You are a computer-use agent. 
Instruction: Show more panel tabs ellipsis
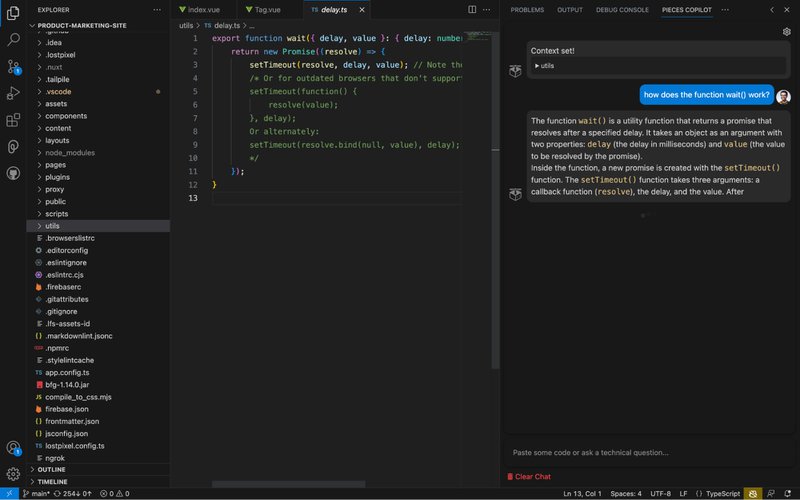point(725,10)
